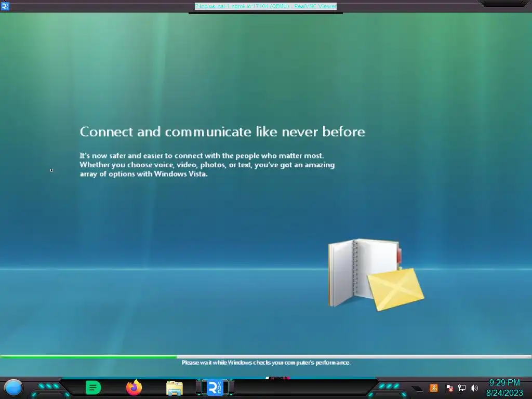Screen dimensions: 532x399
Task: Click the VNC Viewer window title text
Action: [265, 6]
